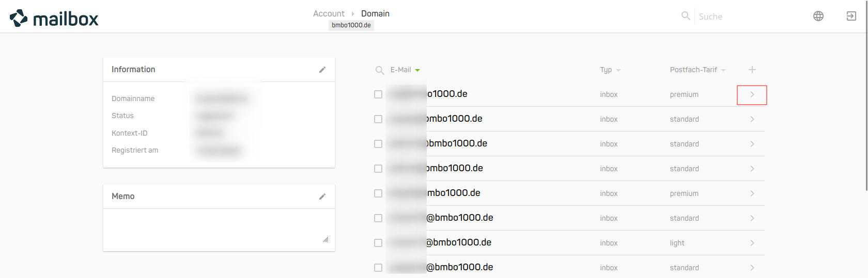Tick the checkbox for the light tariff mailbox
The width and height of the screenshot is (868, 278).
click(x=378, y=243)
